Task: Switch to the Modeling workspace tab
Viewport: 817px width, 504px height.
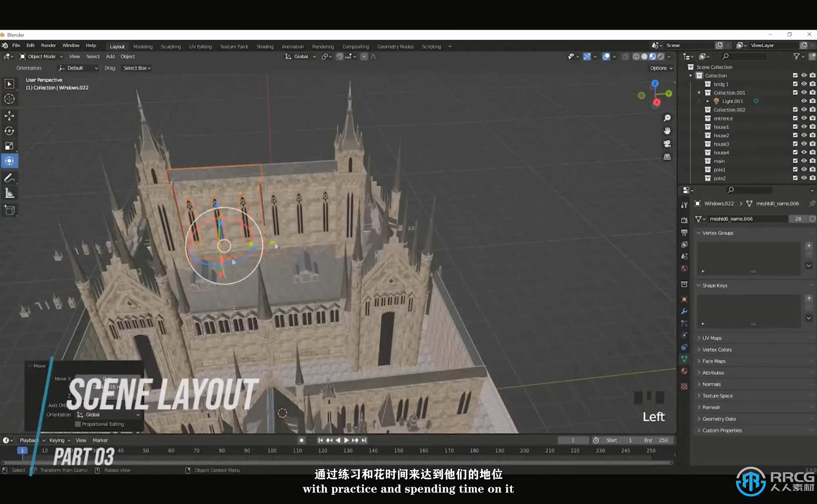Action: click(x=143, y=47)
